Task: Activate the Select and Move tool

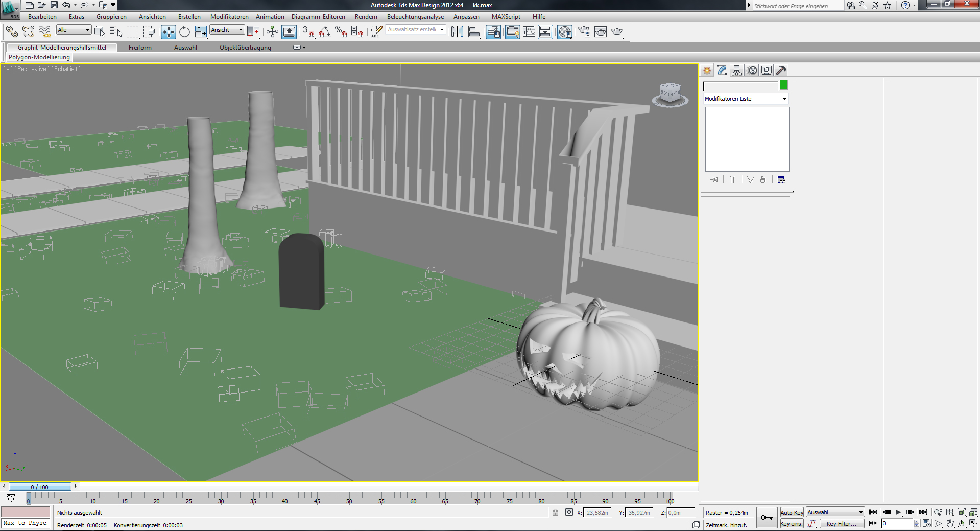Action: point(169,32)
